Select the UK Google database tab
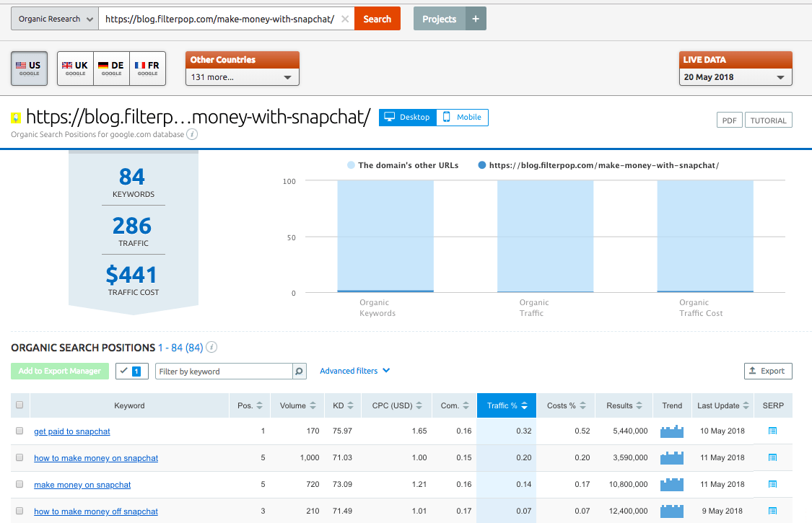This screenshot has width=812, height=523. 75,69
